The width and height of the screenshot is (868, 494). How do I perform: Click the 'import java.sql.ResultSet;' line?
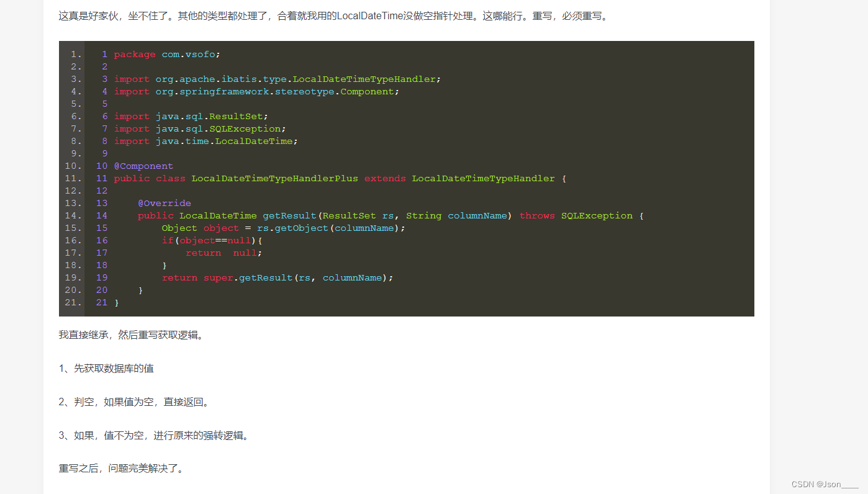click(191, 117)
